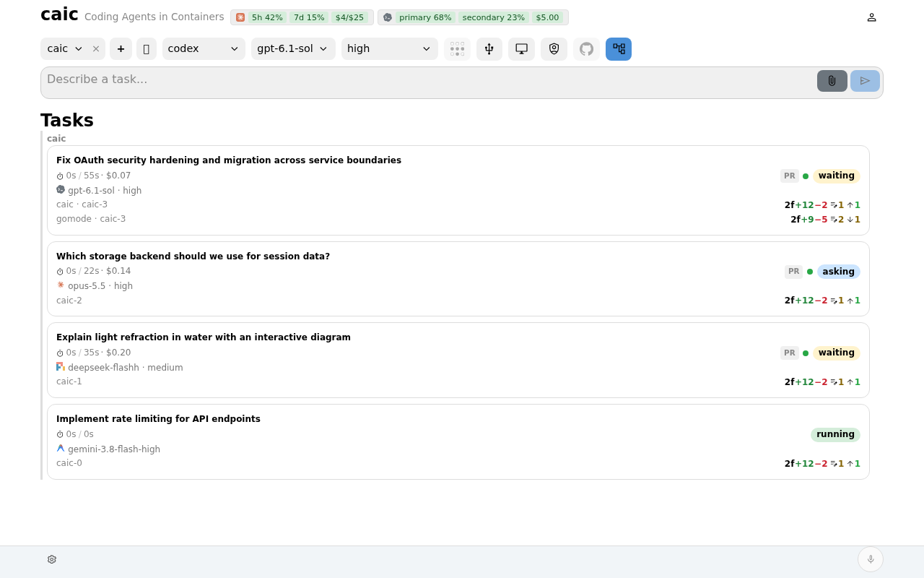
Task: Click the 7d 15% usage badge
Action: (309, 17)
